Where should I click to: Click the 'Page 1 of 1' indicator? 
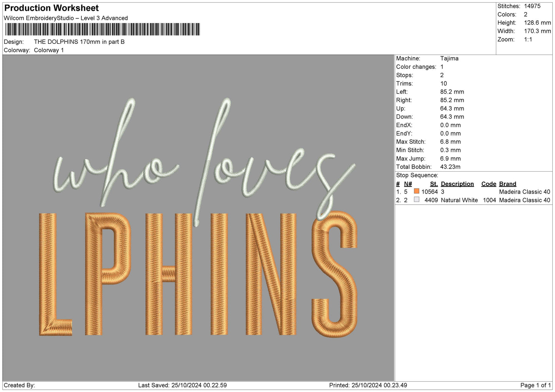[x=535, y=385]
